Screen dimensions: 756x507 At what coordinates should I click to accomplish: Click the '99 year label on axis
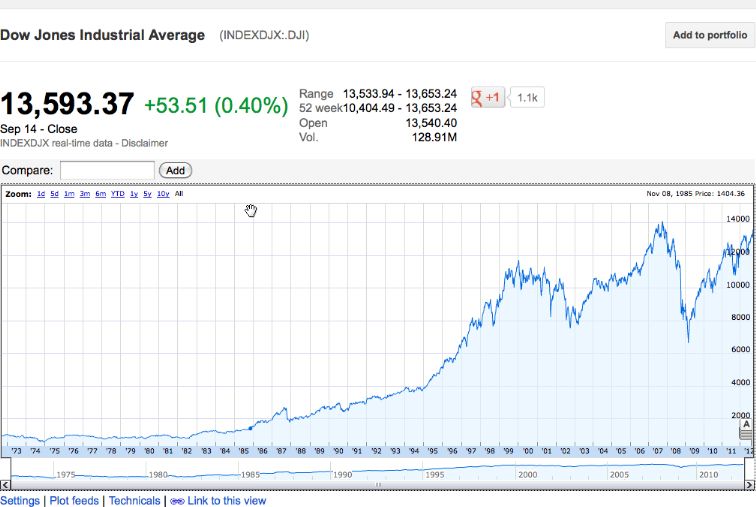(509, 451)
